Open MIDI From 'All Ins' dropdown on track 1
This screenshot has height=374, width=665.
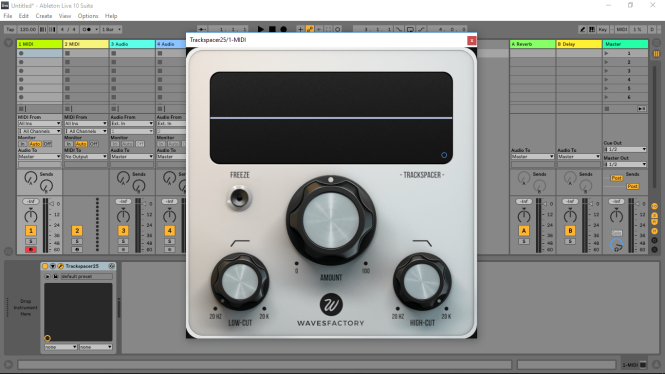click(x=39, y=123)
